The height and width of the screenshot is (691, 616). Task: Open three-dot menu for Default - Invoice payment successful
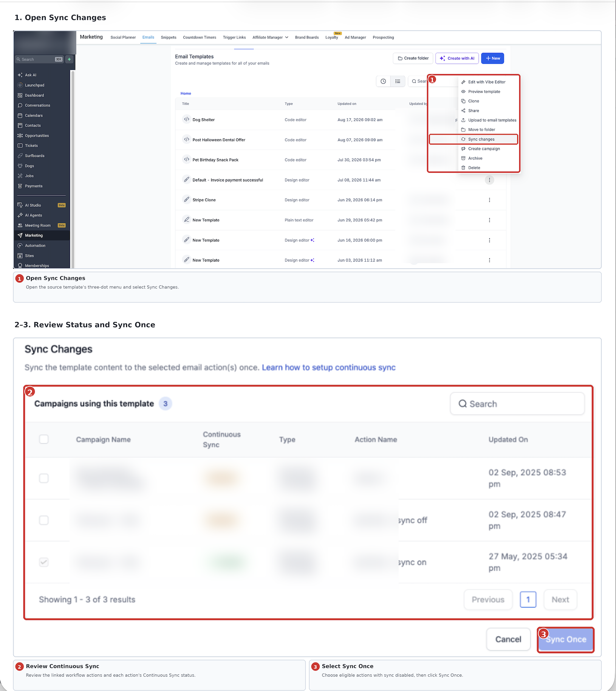tap(489, 180)
